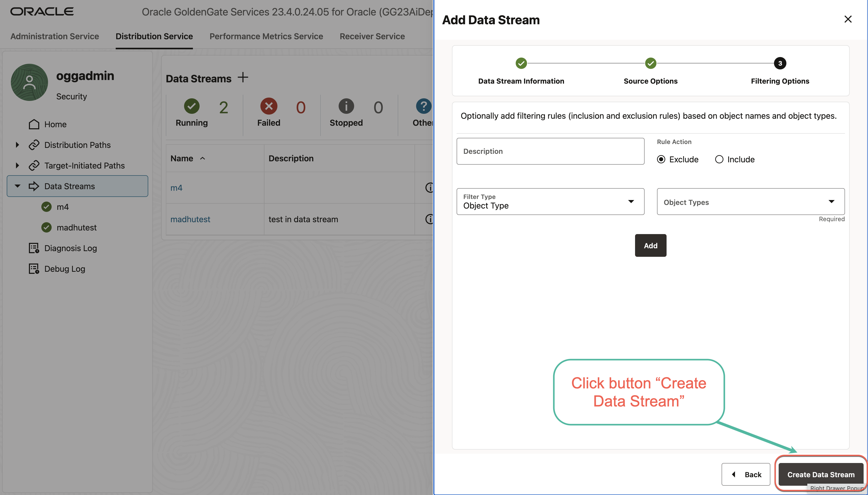The width and height of the screenshot is (868, 495).
Task: Click the Home icon in sidebar
Action: [x=34, y=124]
